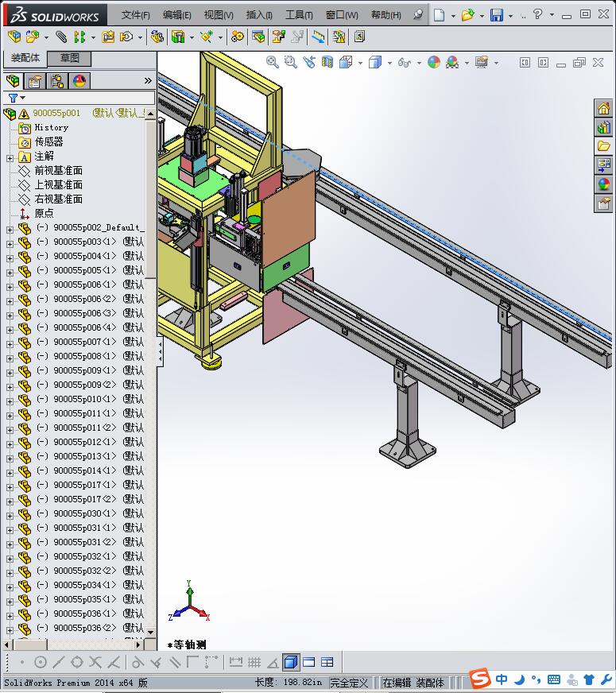
Task: Switch to the 草图 Sketch tab
Action: (x=69, y=58)
